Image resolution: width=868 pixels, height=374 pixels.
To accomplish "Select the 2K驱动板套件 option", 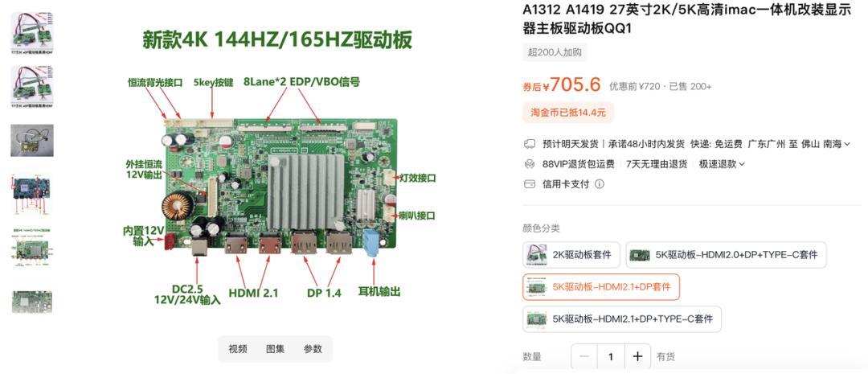I will pos(572,255).
